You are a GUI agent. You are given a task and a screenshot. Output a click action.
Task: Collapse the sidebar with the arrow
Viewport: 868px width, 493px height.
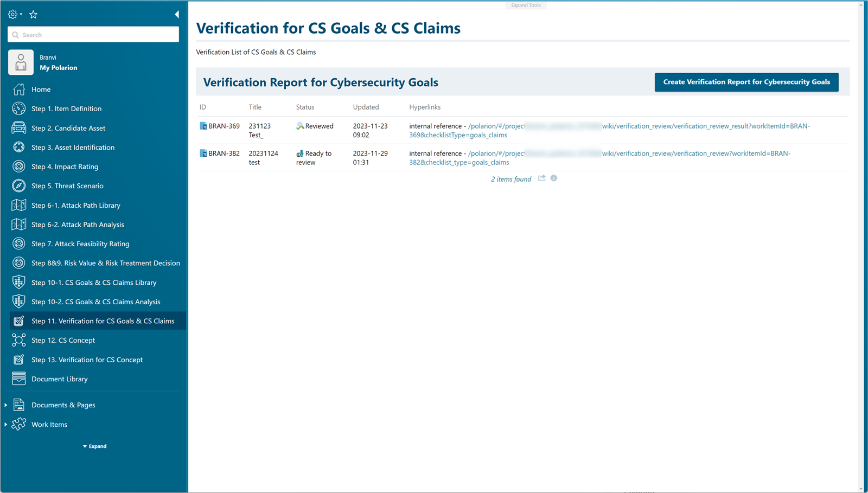pyautogui.click(x=176, y=15)
